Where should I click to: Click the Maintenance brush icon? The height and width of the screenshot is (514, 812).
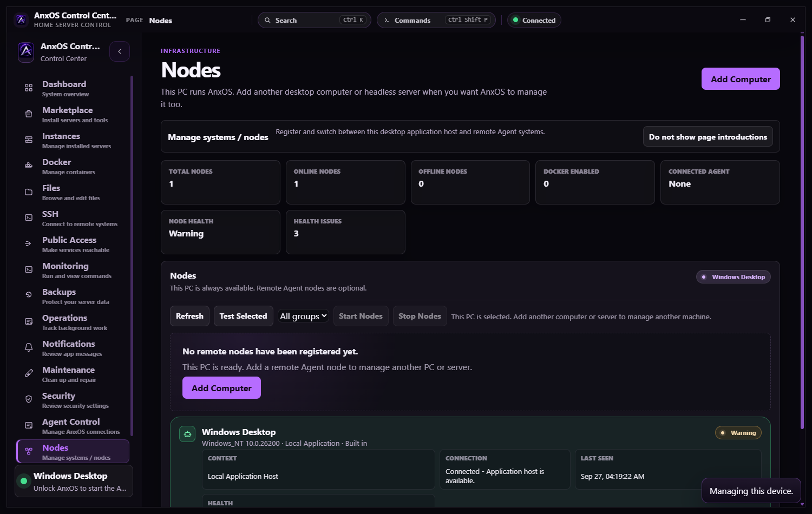pyautogui.click(x=29, y=373)
